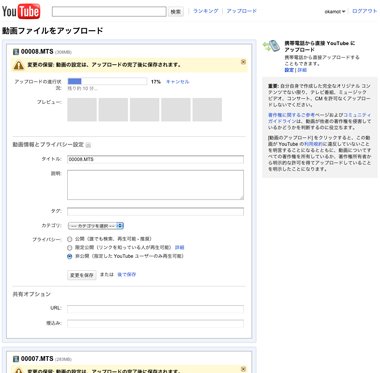Click the 変更を保存 button

(82, 275)
